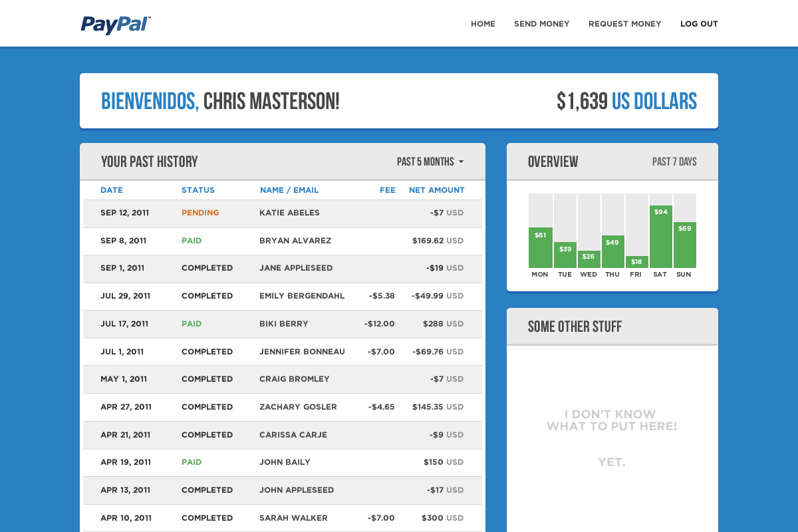Screen dimensions: 798x532
Task: Open Katie Abeles pending transaction
Action: coord(283,213)
